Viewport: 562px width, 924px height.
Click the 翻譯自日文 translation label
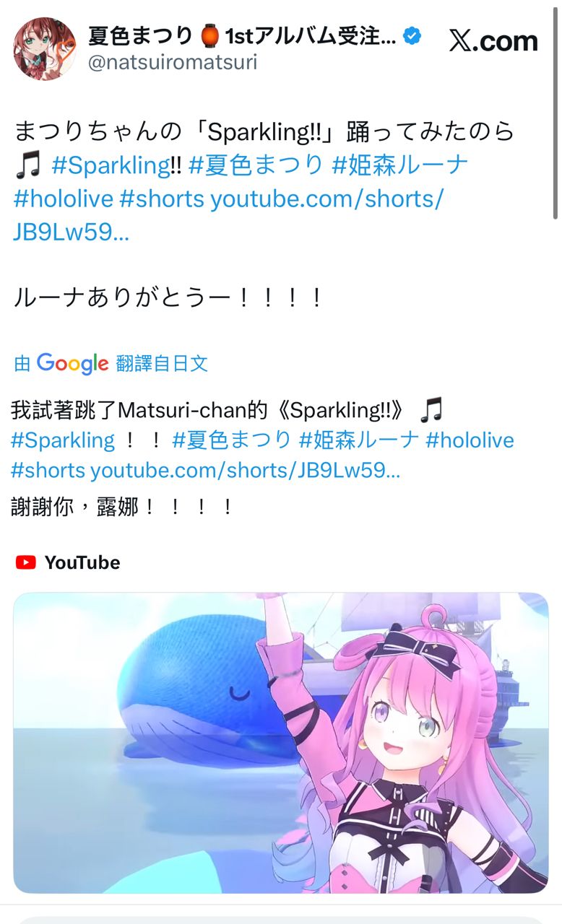pos(162,363)
